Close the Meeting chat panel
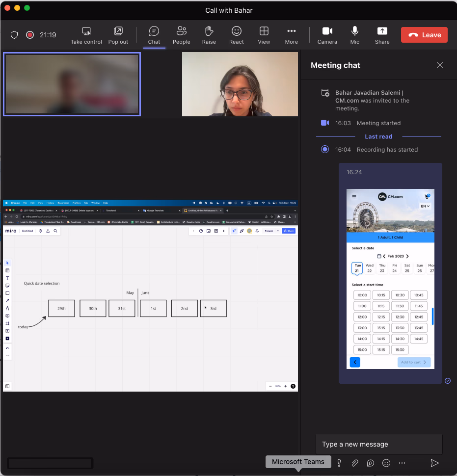Viewport: 457px width, 476px height. 440,65
